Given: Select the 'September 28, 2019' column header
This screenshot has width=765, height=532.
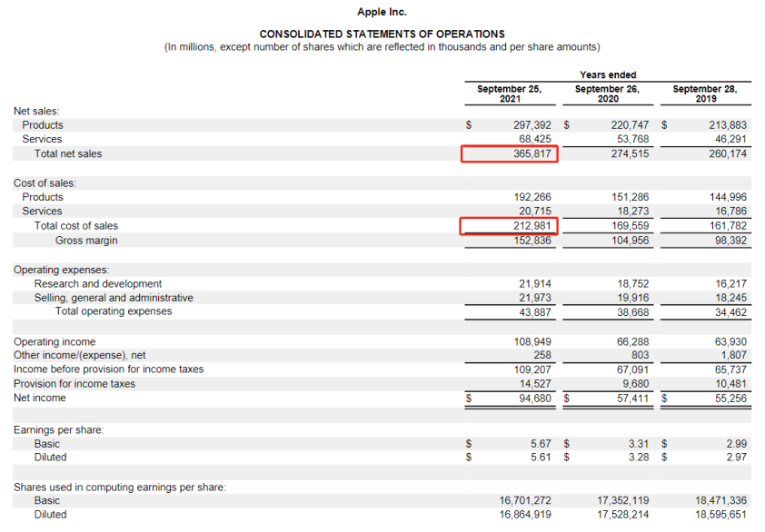Looking at the screenshot, I should (705, 94).
